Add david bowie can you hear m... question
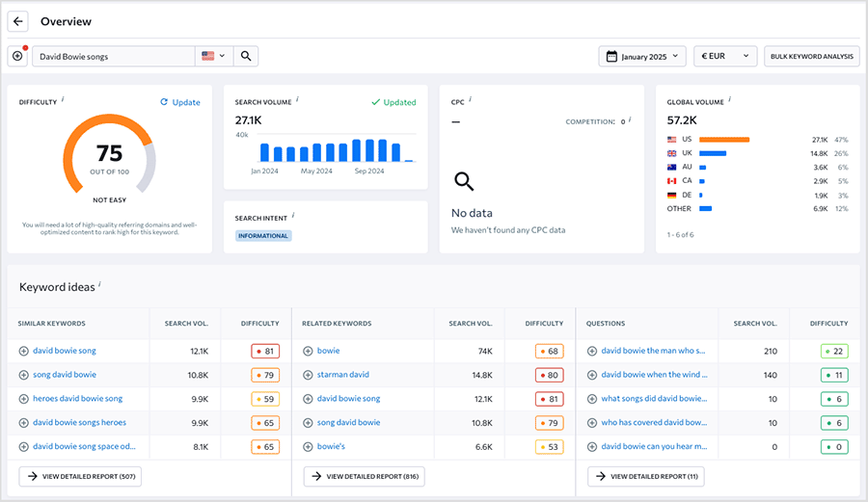 (x=592, y=447)
